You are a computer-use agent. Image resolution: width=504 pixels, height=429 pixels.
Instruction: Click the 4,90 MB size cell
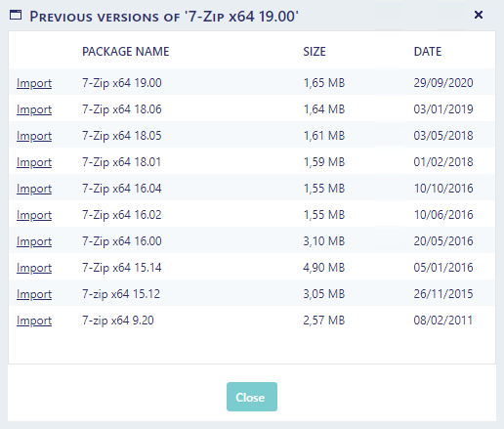[x=324, y=268]
